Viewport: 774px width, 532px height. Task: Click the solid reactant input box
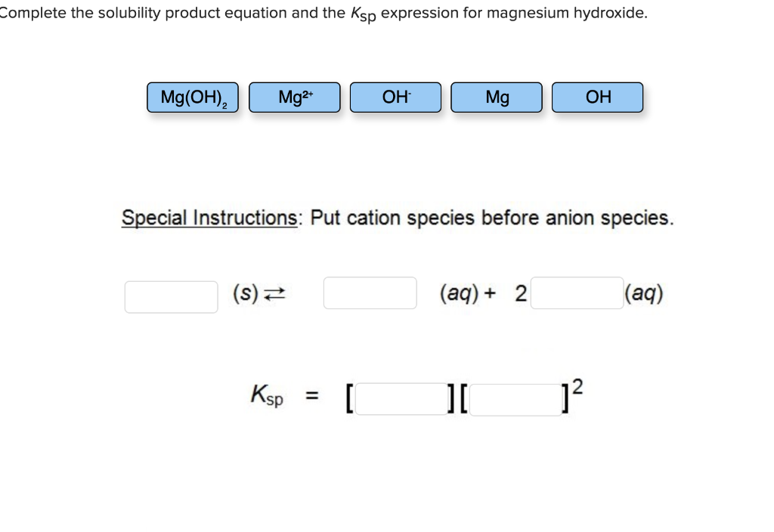click(171, 296)
